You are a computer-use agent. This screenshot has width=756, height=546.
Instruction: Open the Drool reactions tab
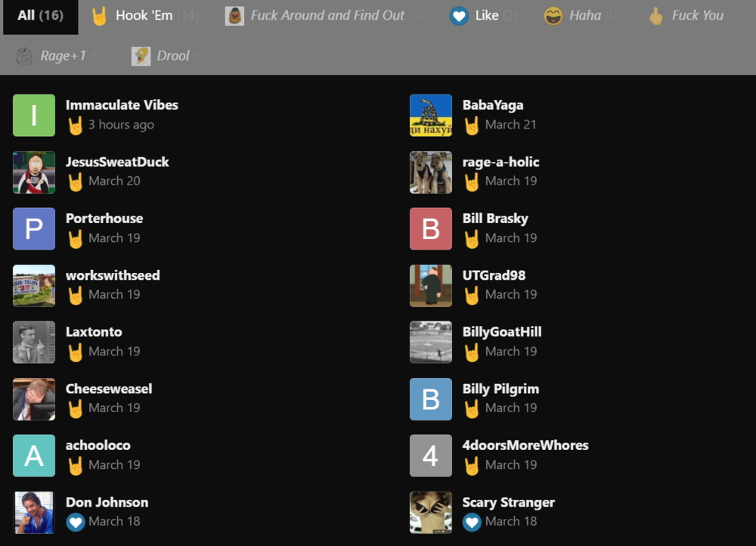[168, 55]
